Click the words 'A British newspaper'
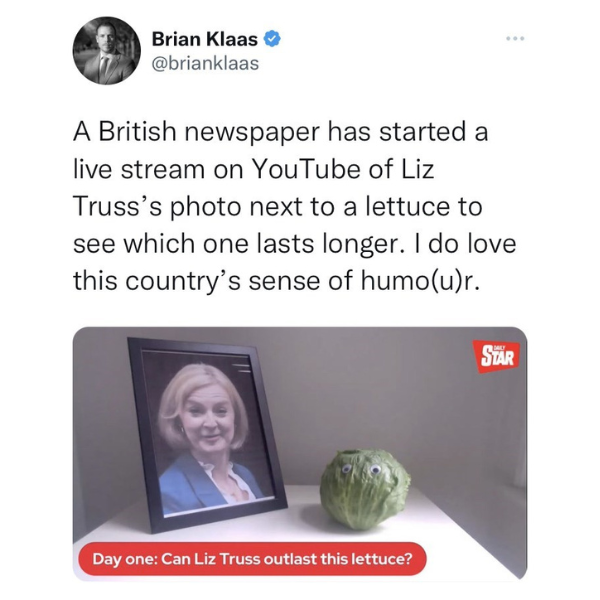The height and width of the screenshot is (600, 600). pos(196,132)
